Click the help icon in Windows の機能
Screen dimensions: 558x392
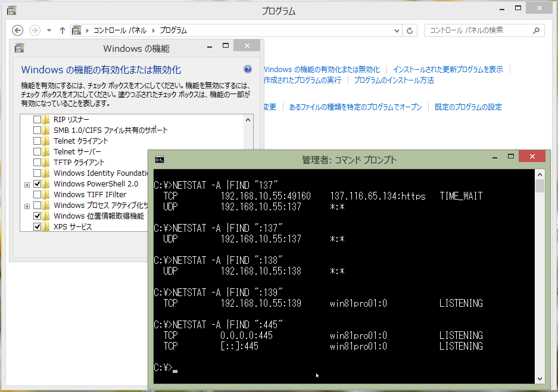pos(248,69)
